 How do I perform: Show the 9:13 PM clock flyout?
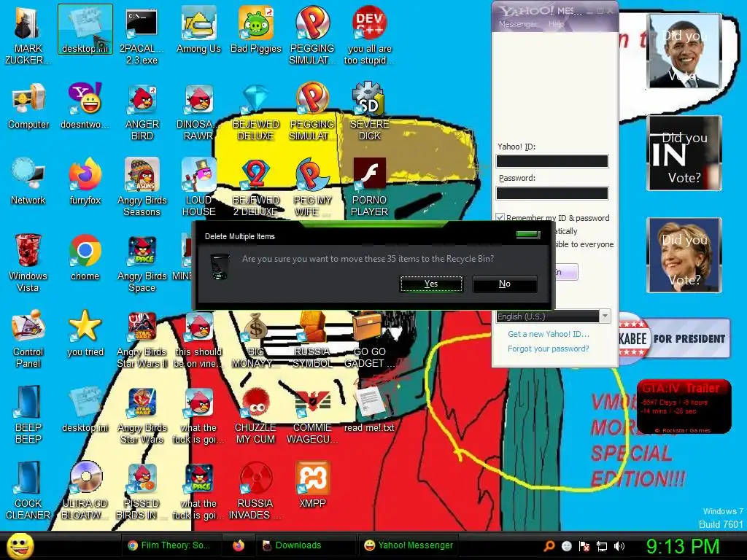pyautogui.click(x=682, y=546)
